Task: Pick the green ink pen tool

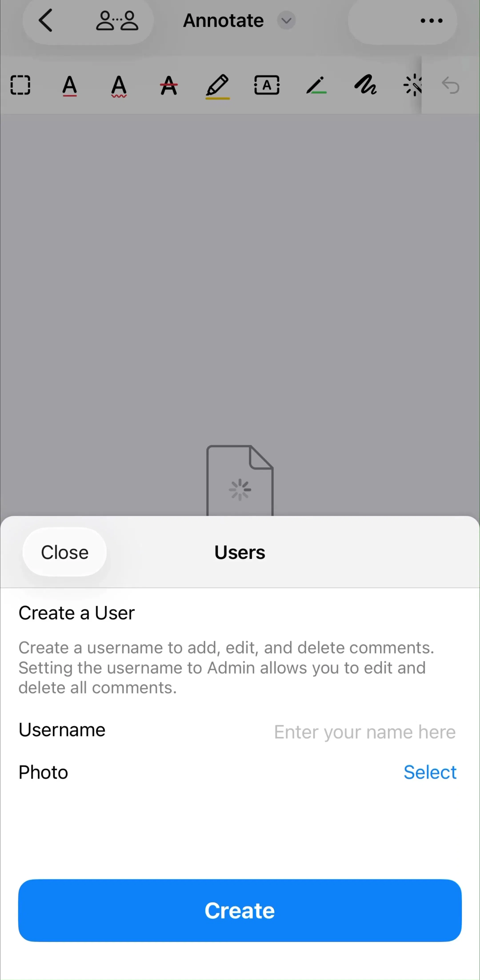Action: click(316, 85)
